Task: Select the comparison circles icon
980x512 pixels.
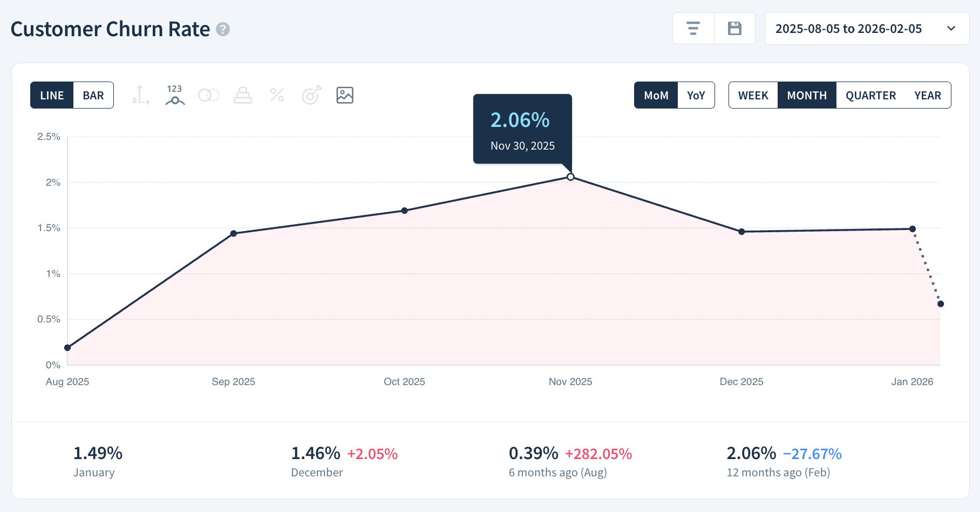Action: pyautogui.click(x=209, y=95)
